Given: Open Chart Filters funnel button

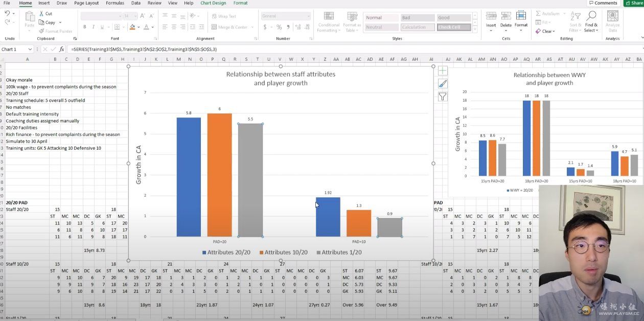Looking at the screenshot, I should pos(443,97).
